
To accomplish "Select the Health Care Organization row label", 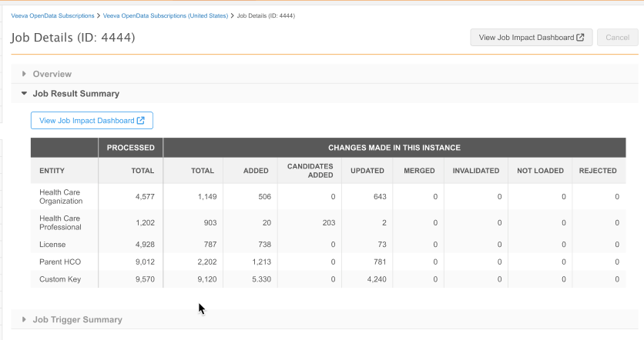I will coord(61,196).
